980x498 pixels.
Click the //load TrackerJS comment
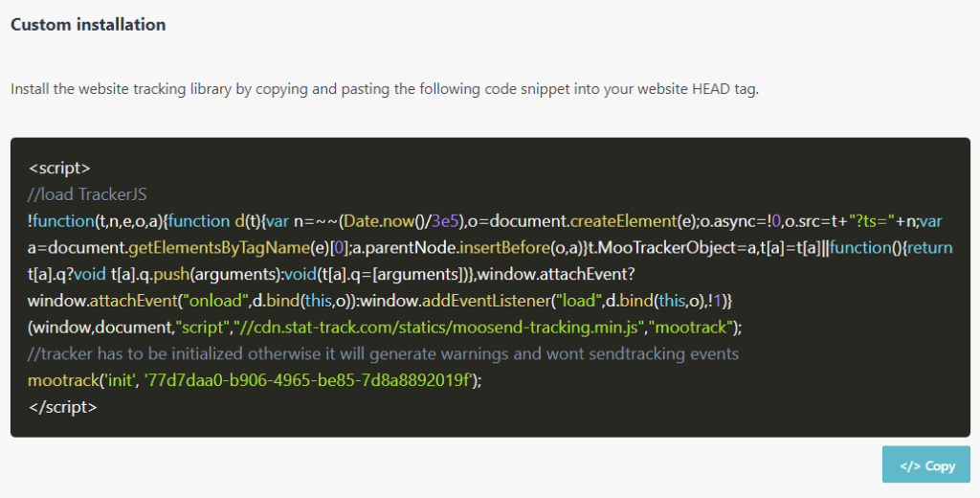pyautogui.click(x=87, y=194)
